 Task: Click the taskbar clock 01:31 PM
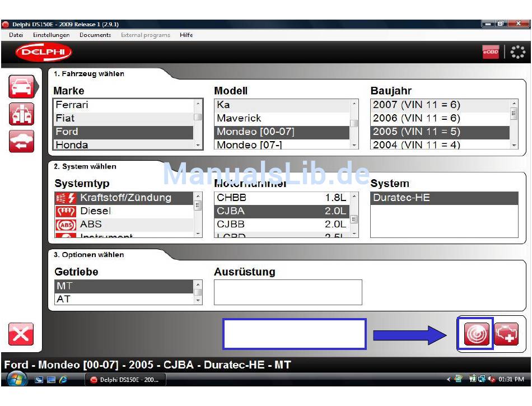click(511, 379)
